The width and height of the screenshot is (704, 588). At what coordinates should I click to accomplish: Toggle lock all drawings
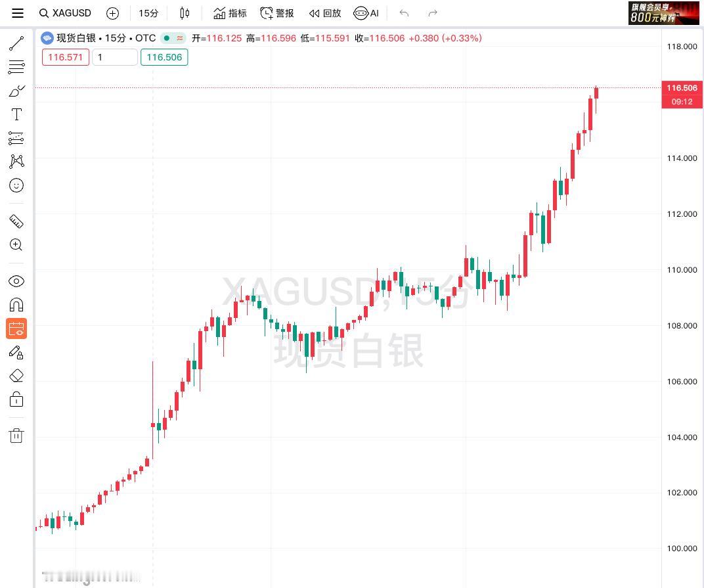pyautogui.click(x=16, y=399)
